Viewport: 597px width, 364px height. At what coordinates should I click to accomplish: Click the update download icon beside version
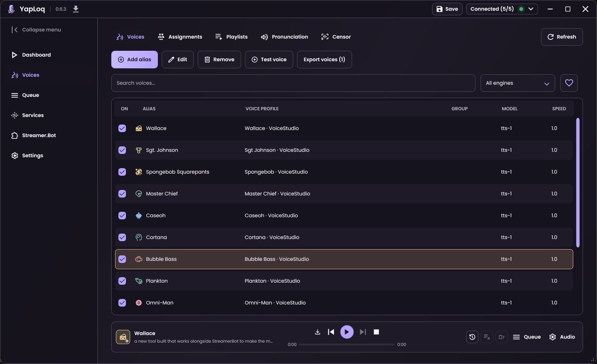point(76,9)
